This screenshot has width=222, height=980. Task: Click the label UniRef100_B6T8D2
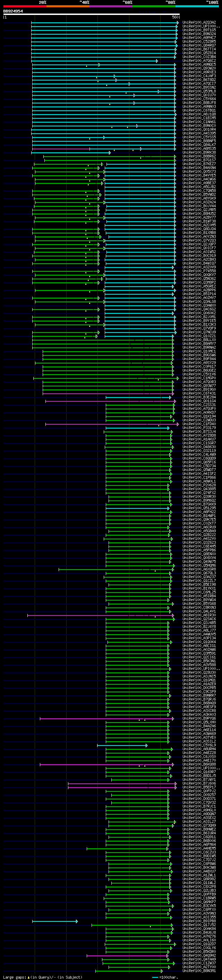[x=199, y=80]
